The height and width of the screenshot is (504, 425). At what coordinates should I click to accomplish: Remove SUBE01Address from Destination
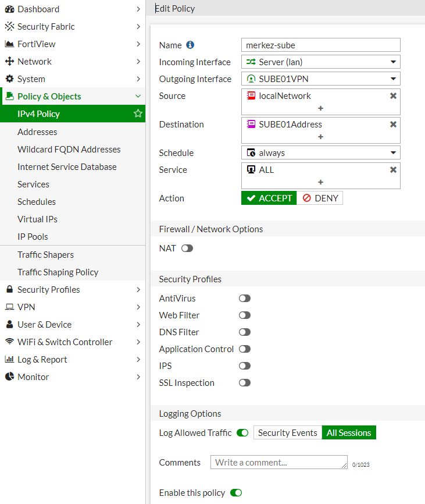(x=393, y=125)
